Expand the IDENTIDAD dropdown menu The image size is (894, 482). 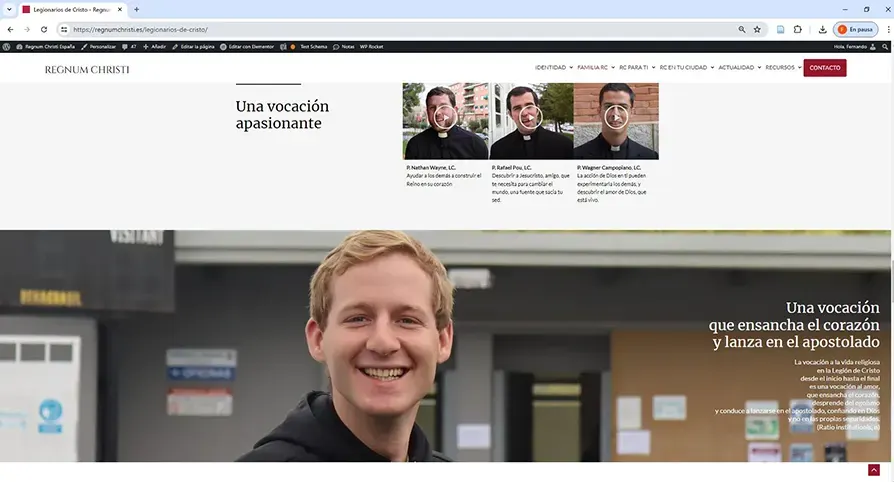[553, 68]
